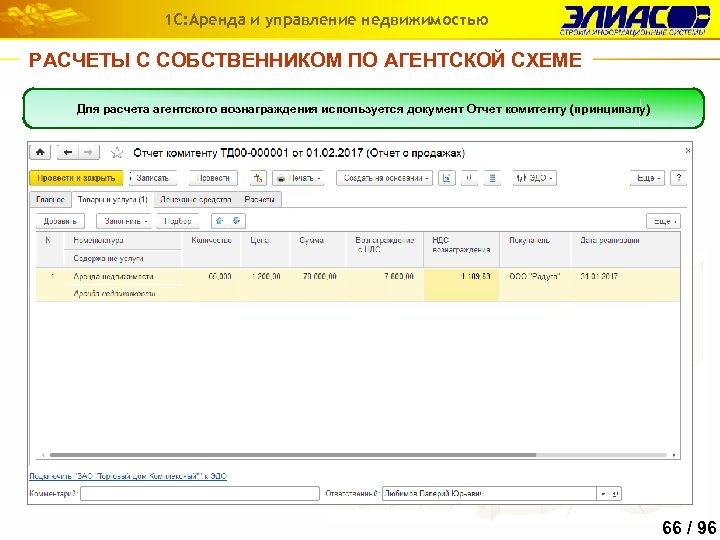Open the Печать dropdown
The image size is (720, 540).
[298, 178]
